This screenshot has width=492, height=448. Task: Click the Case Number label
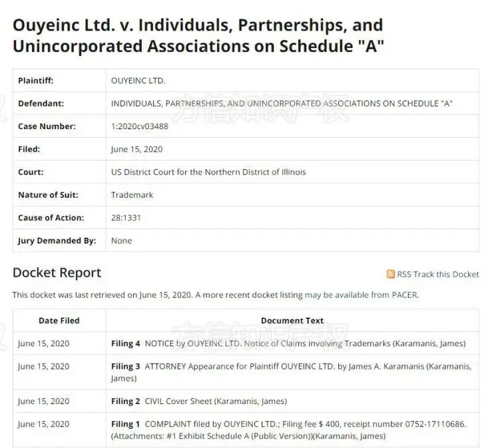(47, 126)
